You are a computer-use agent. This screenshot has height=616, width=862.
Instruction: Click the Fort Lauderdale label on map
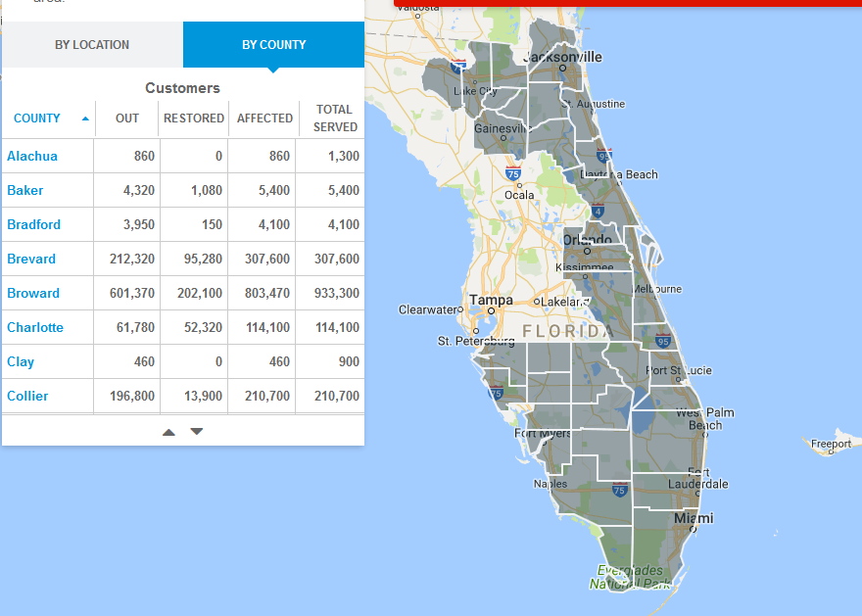point(698,478)
